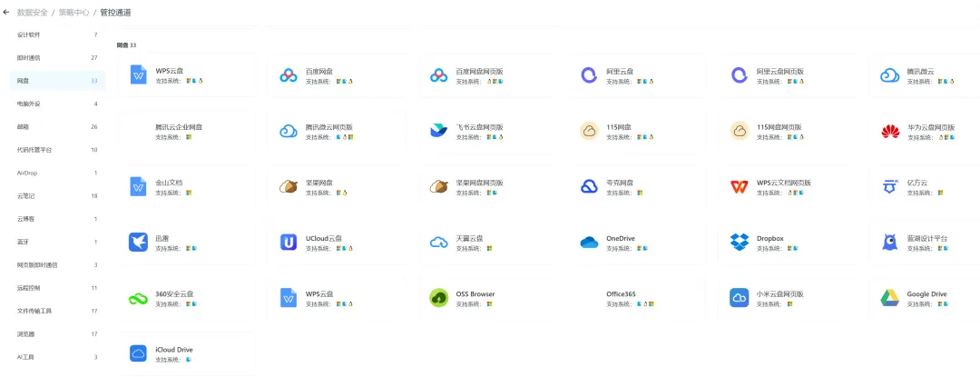
Task: Select 代码托管平台 in the sidebar
Action: [57, 150]
